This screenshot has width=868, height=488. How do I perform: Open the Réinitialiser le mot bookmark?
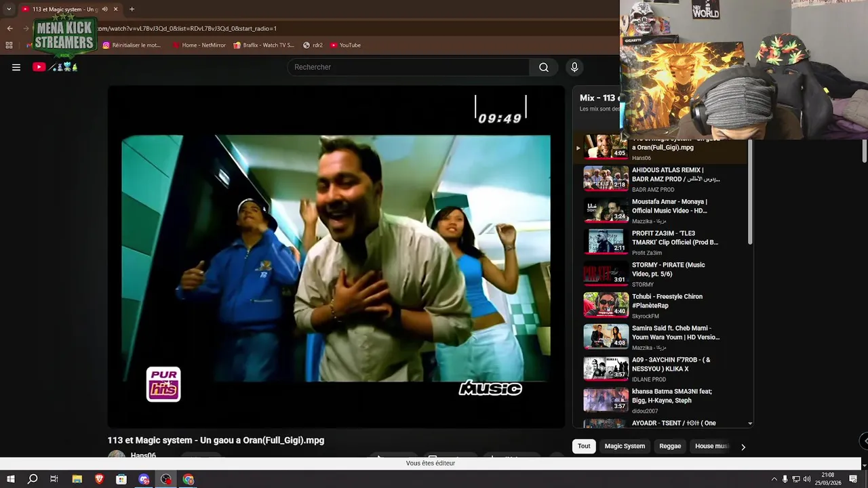pos(132,45)
